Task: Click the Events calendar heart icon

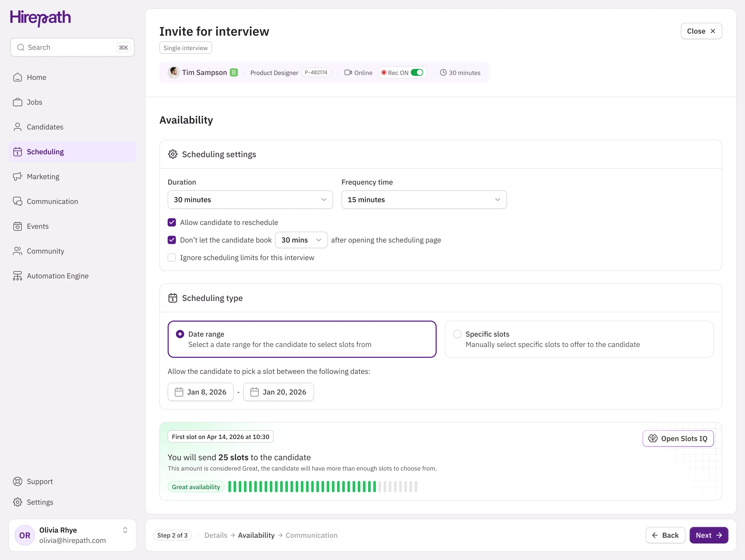Action: (18, 226)
